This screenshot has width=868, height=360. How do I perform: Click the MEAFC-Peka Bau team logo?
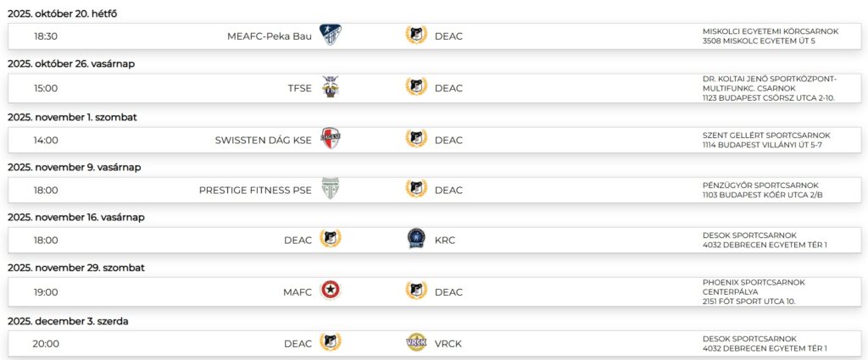pyautogui.click(x=331, y=36)
